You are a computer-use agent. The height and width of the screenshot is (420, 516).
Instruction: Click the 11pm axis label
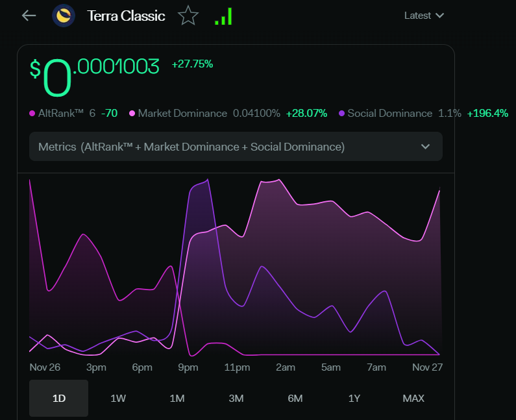(x=237, y=367)
